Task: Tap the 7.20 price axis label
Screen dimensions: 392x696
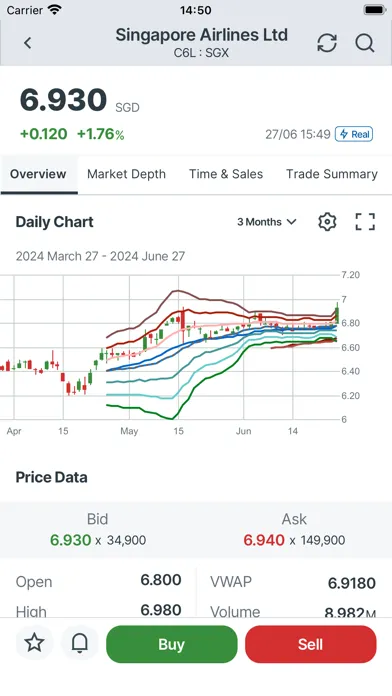Action: 350,275
